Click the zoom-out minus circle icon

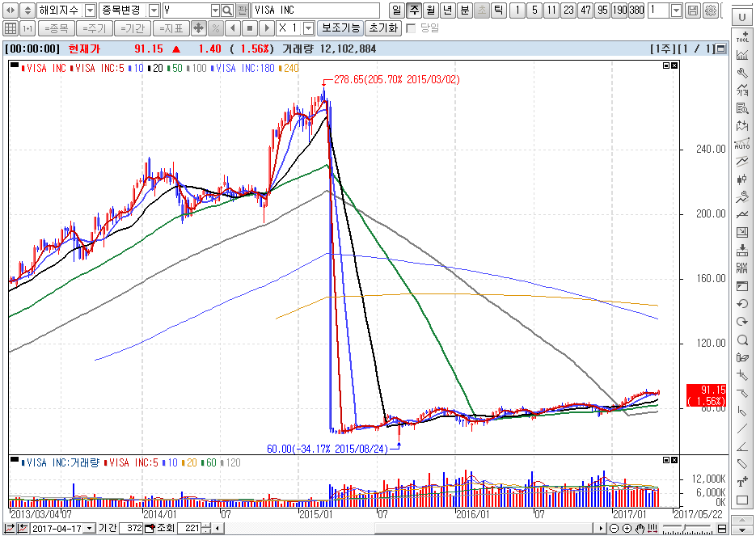pyautogui.click(x=614, y=529)
